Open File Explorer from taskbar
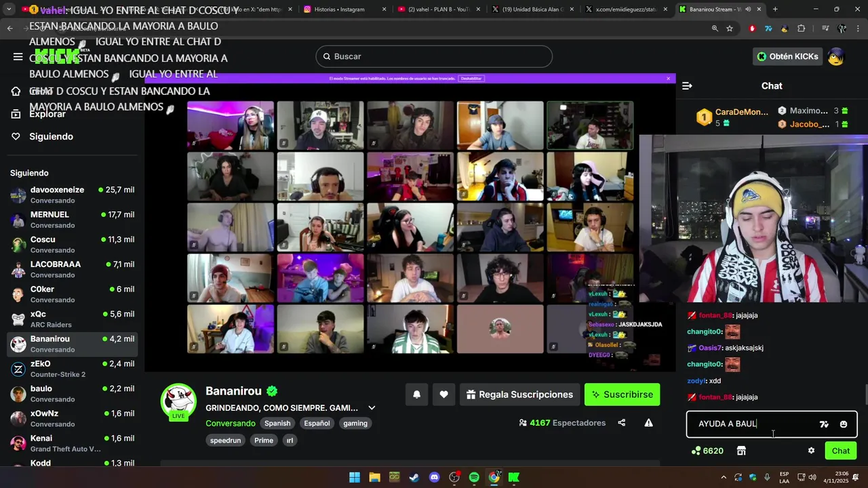This screenshot has width=868, height=488. tap(374, 477)
